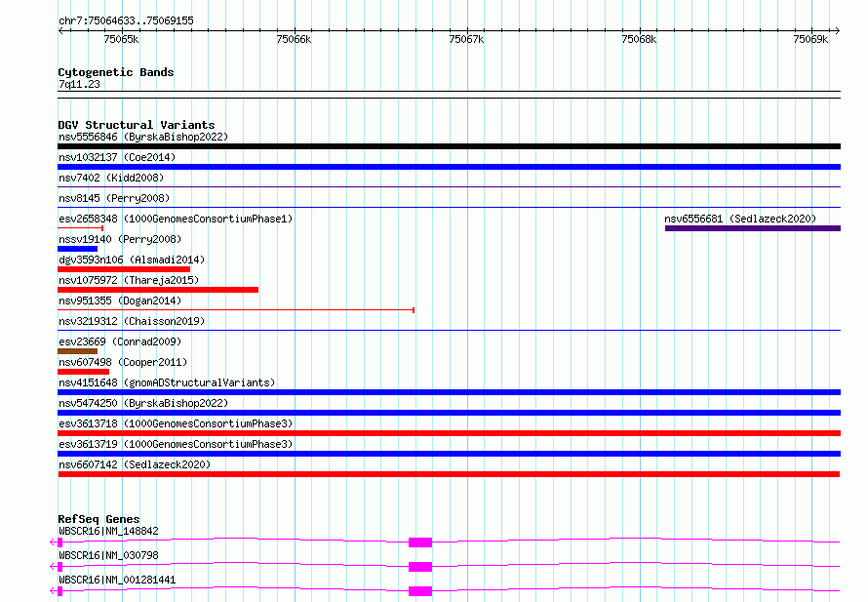Open the nsv7402 (Kidd2008) label link
Image resolution: width=868 pixels, height=602 pixels.
pos(111,178)
